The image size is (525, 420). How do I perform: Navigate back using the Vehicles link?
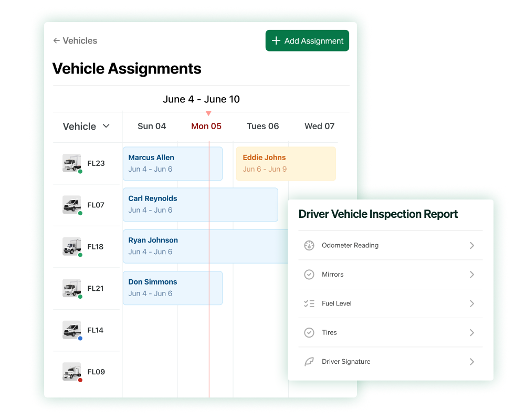[x=79, y=40]
